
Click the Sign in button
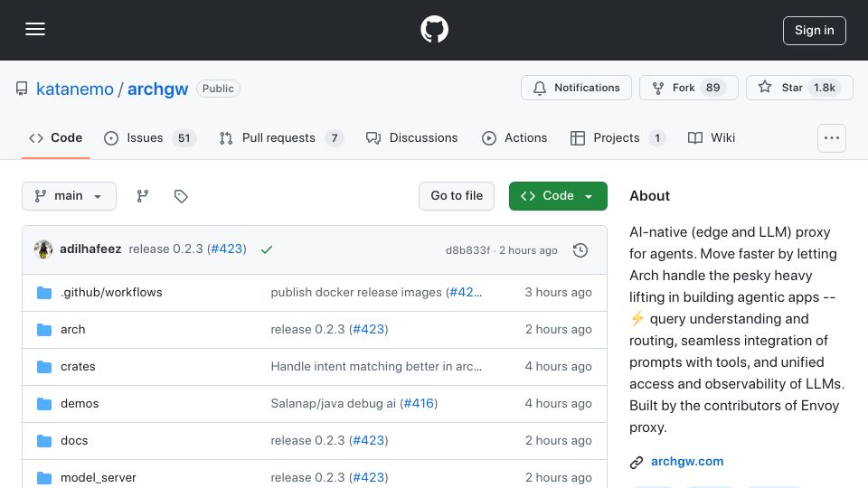tap(814, 31)
